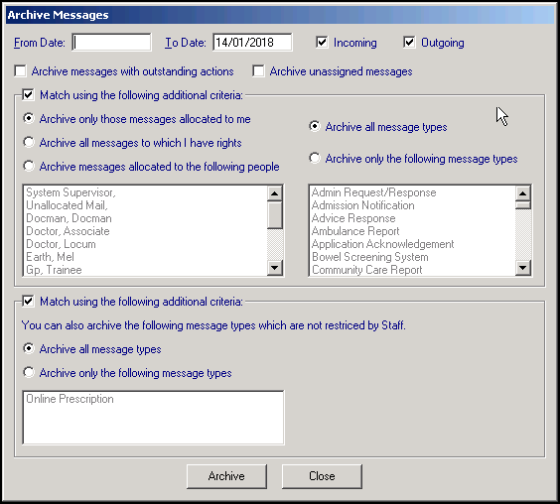Click the people list scroll down arrow
This screenshot has width=560, height=504.
(275, 267)
